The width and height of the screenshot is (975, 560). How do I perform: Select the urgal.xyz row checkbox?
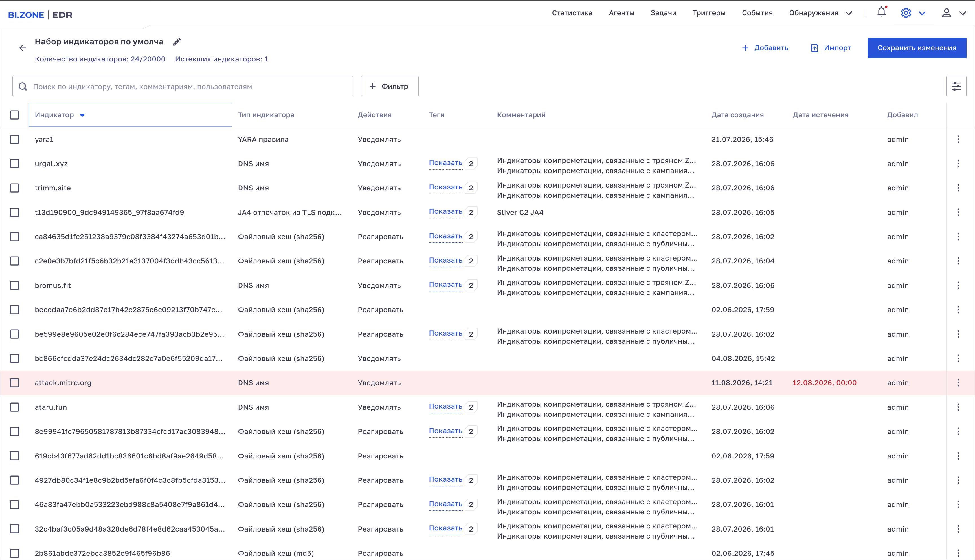15,164
